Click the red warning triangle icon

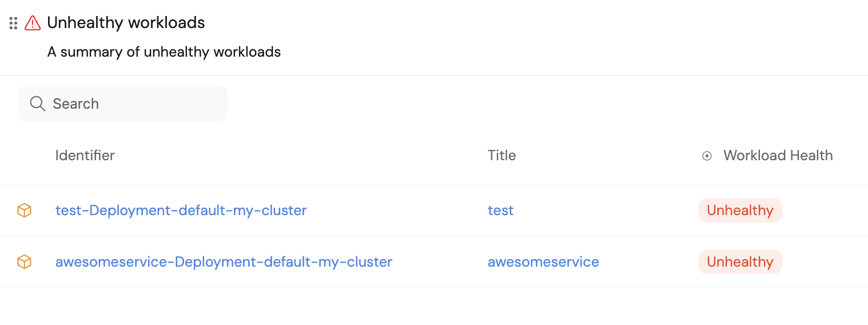pyautogui.click(x=33, y=23)
